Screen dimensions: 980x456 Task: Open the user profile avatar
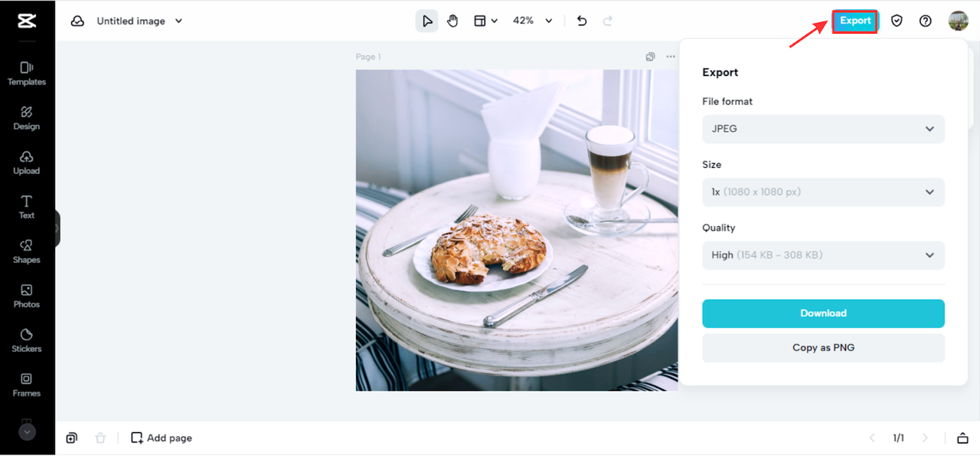coord(959,21)
